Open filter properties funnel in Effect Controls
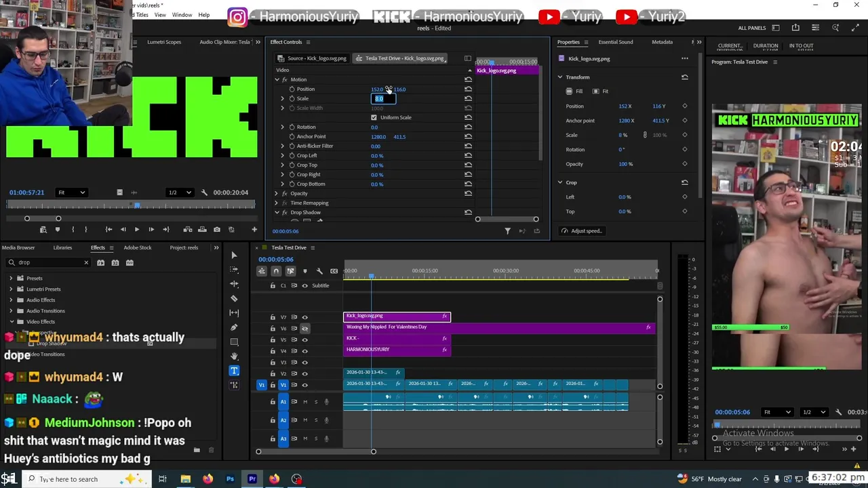The height and width of the screenshot is (488, 868). (x=507, y=231)
